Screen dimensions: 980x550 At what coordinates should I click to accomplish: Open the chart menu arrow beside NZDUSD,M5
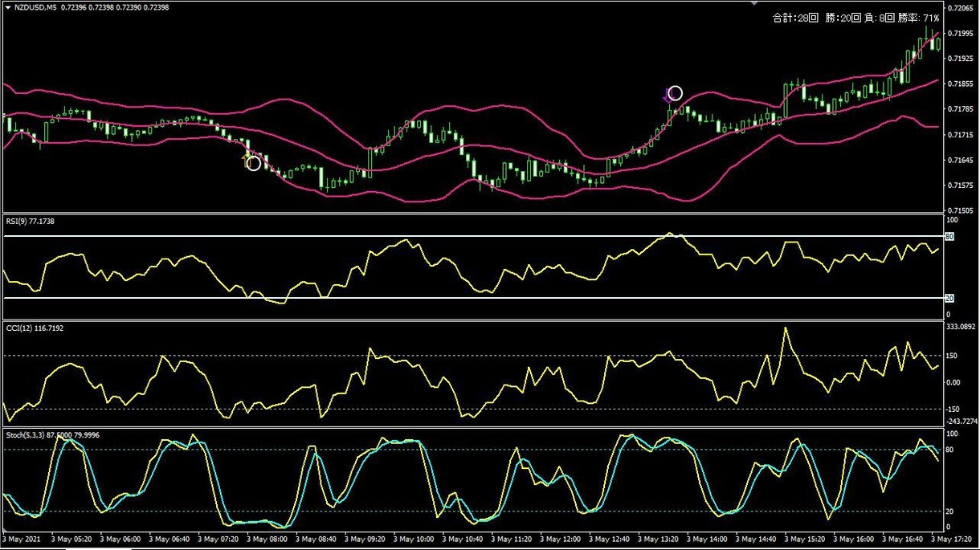pos(7,7)
